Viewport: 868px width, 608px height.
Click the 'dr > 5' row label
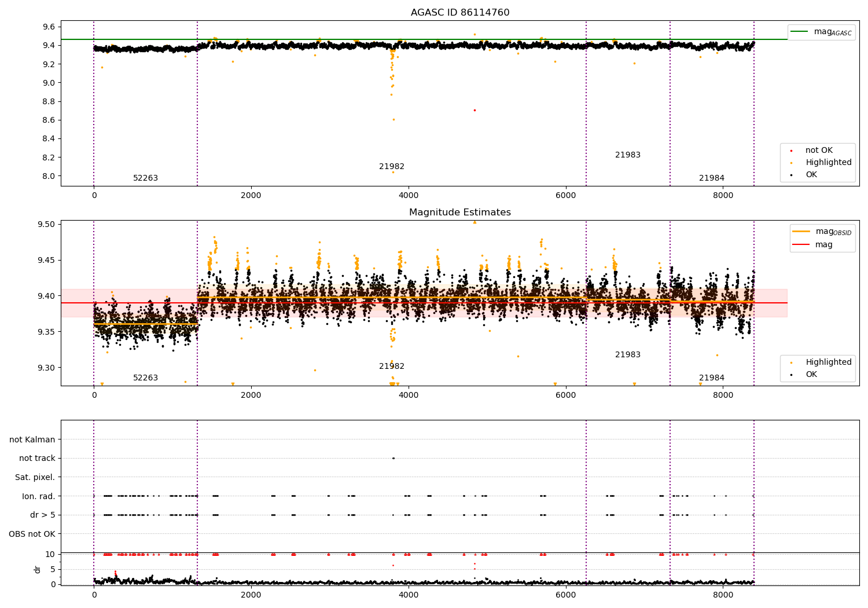43,515
